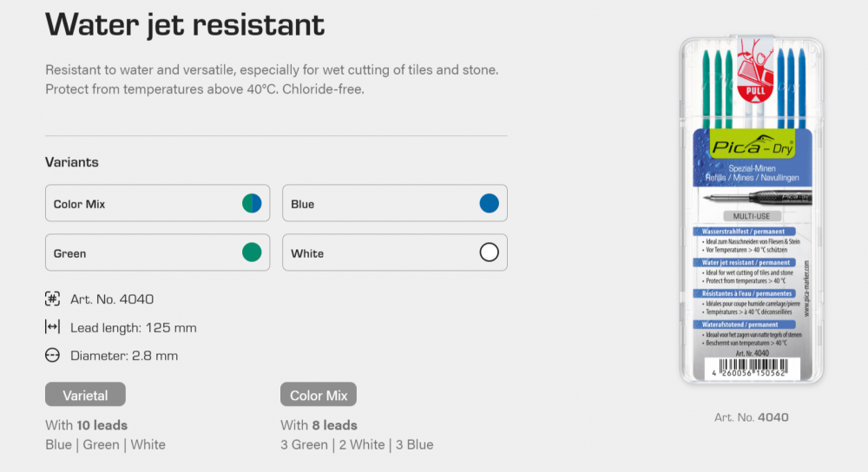Click the Water jet resistant heading
Image resolution: width=868 pixels, height=472 pixels.
[x=185, y=25]
